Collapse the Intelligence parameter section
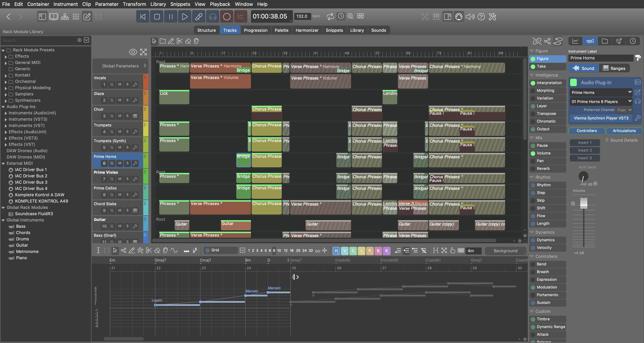644x343 pixels. point(532,75)
